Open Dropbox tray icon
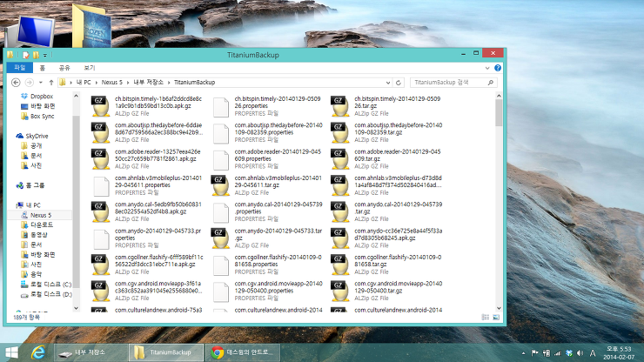Screen dimensions: 644x362 (x=569, y=353)
